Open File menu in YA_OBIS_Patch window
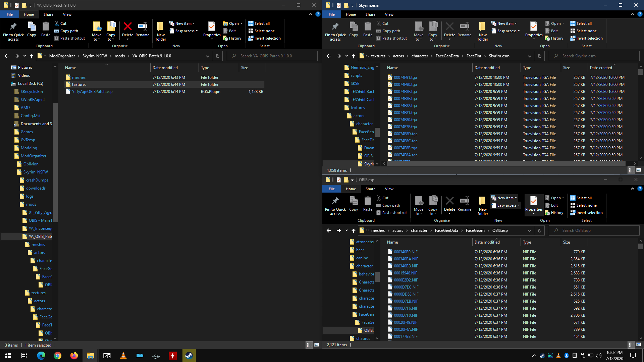Image resolution: width=644 pixels, height=362 pixels. 10,14
